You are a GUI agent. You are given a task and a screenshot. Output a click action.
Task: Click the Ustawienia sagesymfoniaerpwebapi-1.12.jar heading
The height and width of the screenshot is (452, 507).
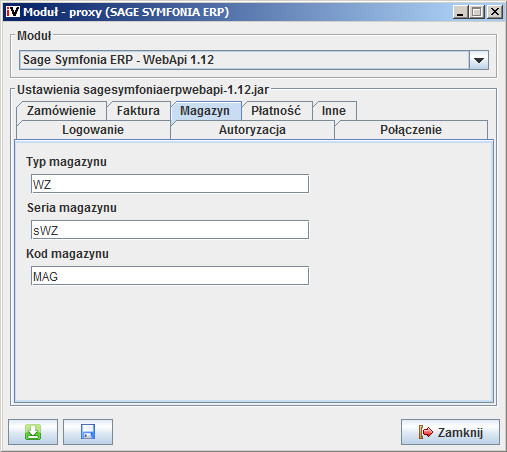tap(143, 90)
